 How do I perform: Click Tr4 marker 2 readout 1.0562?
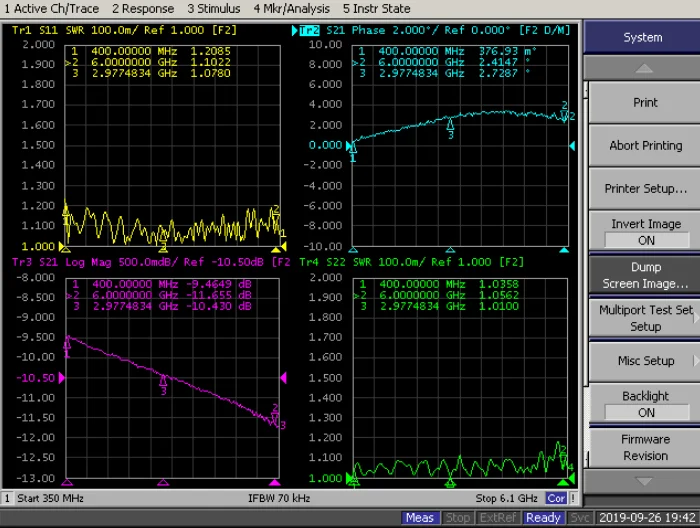click(499, 295)
